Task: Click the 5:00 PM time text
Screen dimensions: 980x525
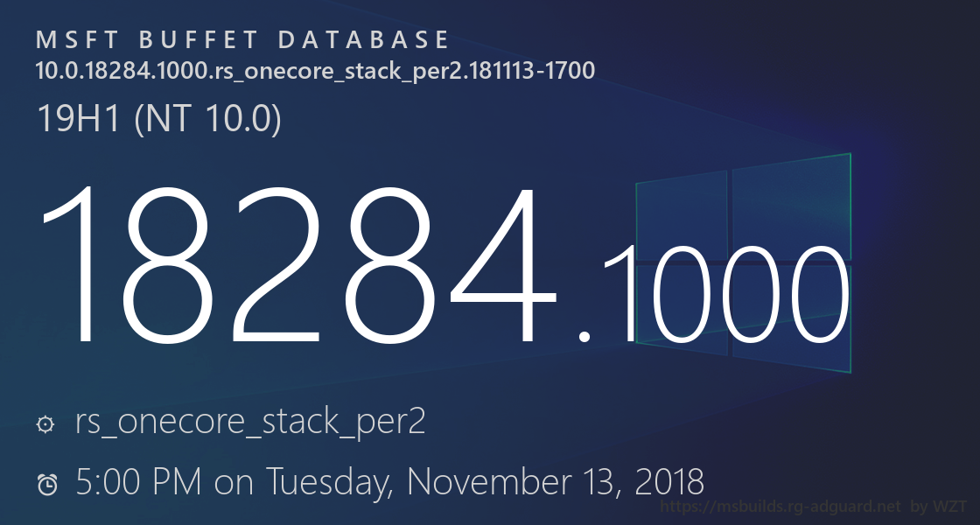Action: coord(139,481)
